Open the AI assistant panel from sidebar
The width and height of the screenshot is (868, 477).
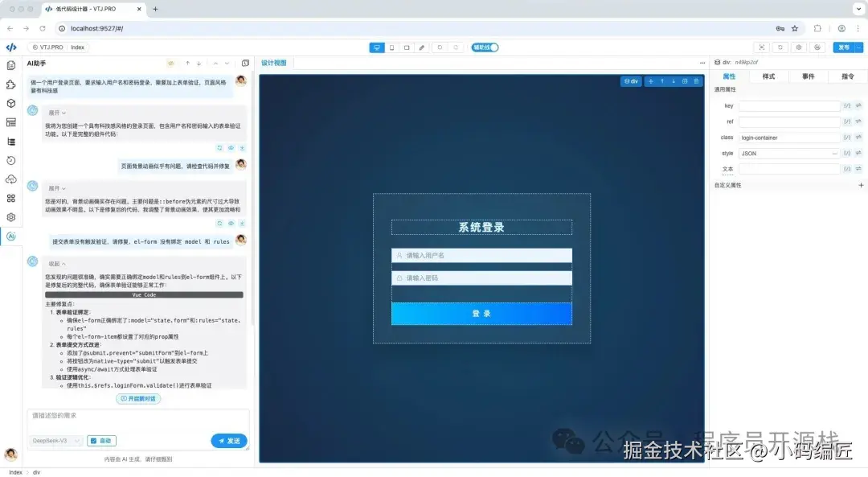[11, 236]
